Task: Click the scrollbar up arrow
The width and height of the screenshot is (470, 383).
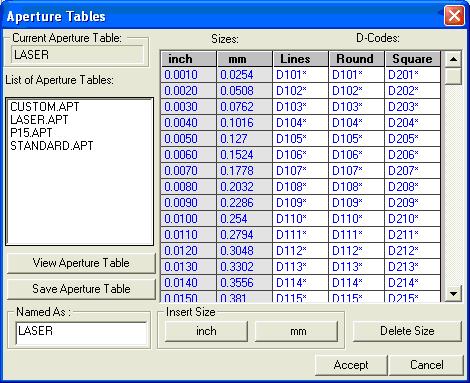Action: [x=453, y=59]
